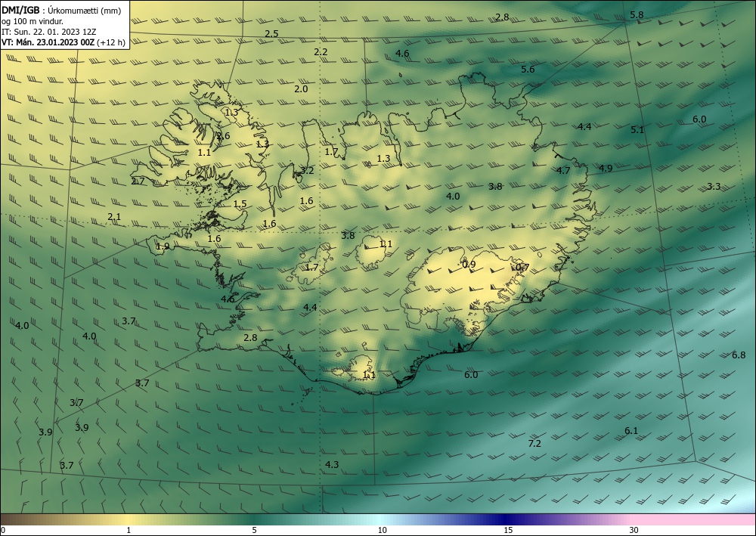Click the '5.8' map value
Image resolution: width=756 pixels, height=536 pixels.
point(637,15)
